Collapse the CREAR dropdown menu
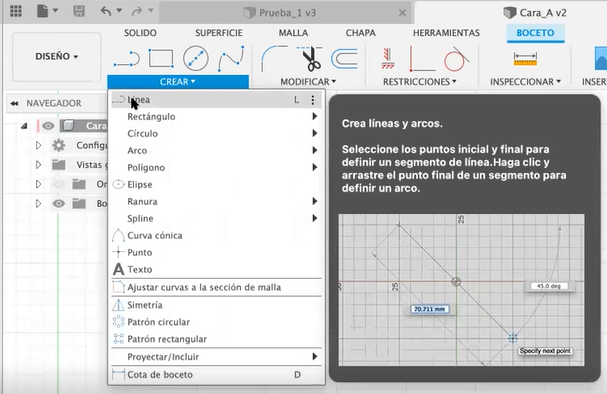 click(x=178, y=82)
